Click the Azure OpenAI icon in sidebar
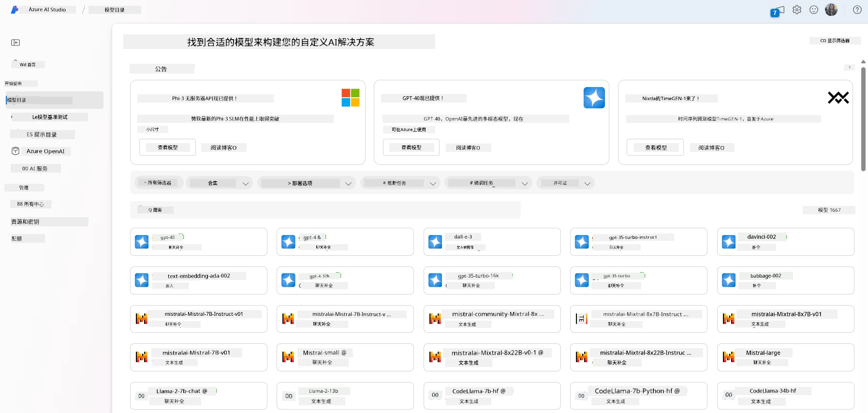The image size is (868, 413). [15, 151]
